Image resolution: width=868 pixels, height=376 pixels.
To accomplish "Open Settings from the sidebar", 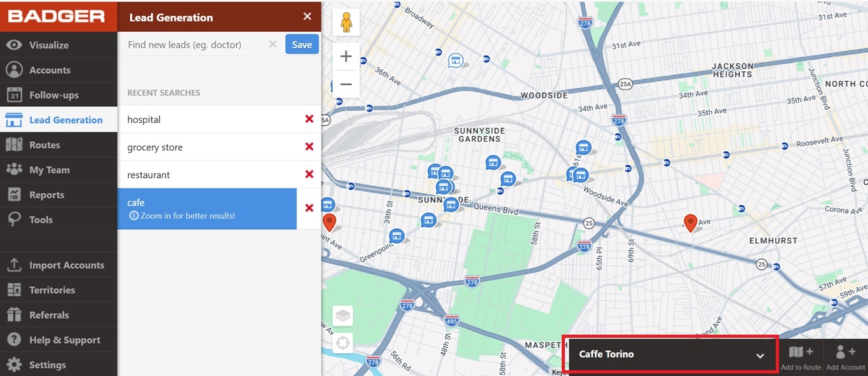I will 48,365.
